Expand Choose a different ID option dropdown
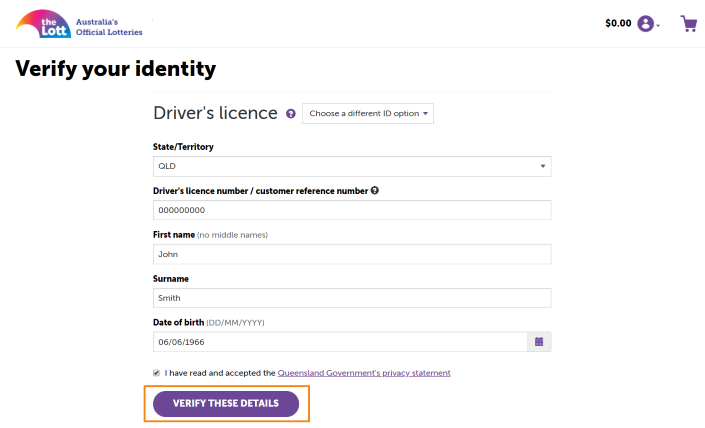Image resolution: width=705 pixels, height=428 pixels. (368, 113)
